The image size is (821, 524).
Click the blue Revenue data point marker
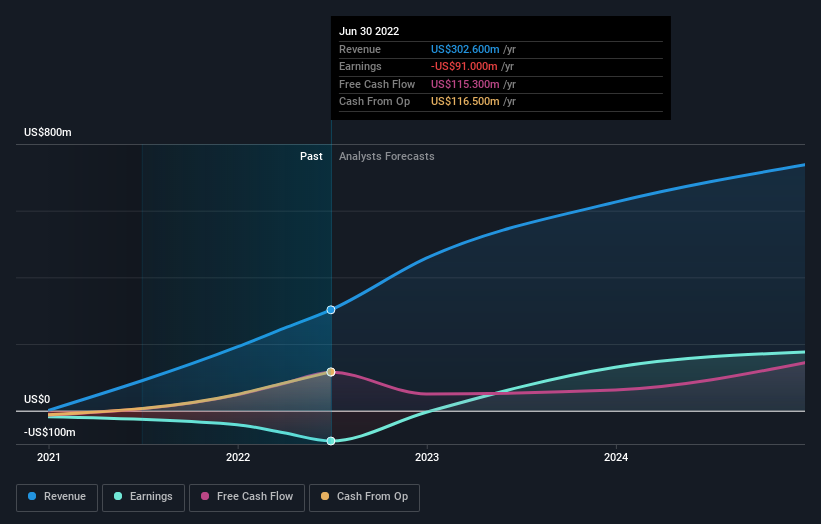point(331,310)
